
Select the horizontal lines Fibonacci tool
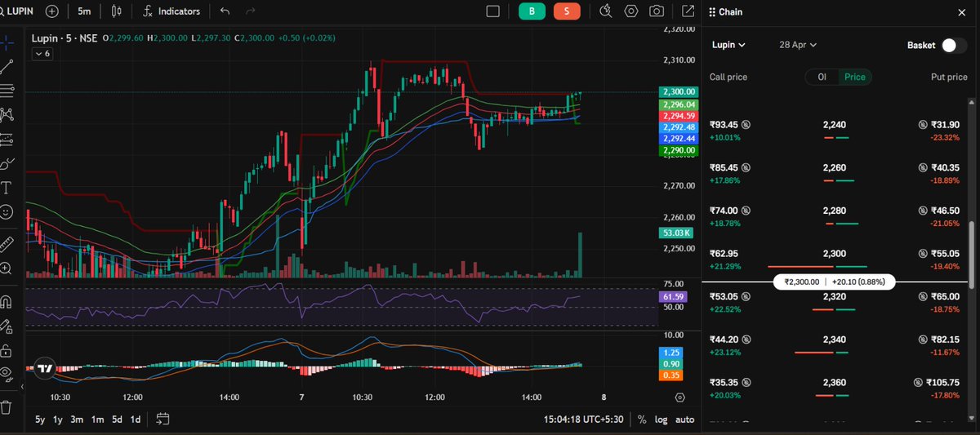[x=7, y=90]
